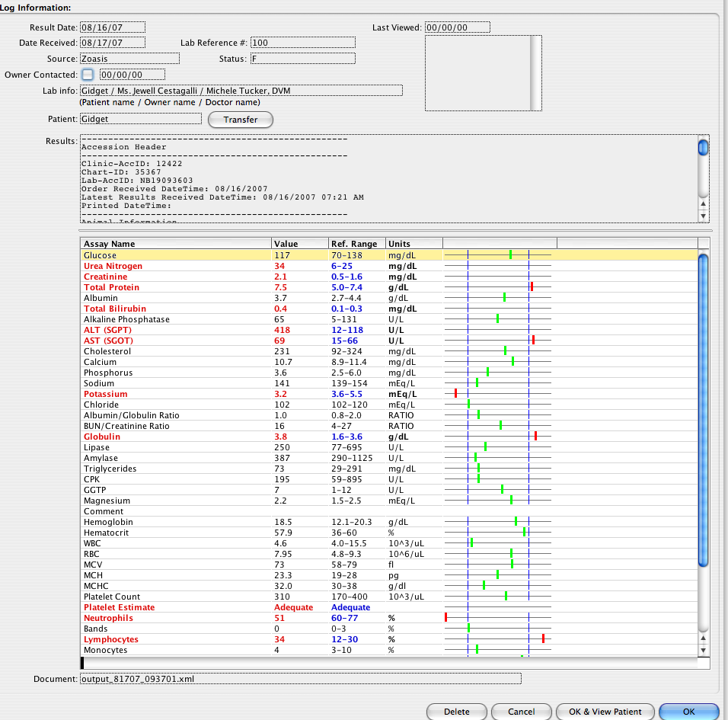Select the Alkaline Phosphatase row

(389, 319)
